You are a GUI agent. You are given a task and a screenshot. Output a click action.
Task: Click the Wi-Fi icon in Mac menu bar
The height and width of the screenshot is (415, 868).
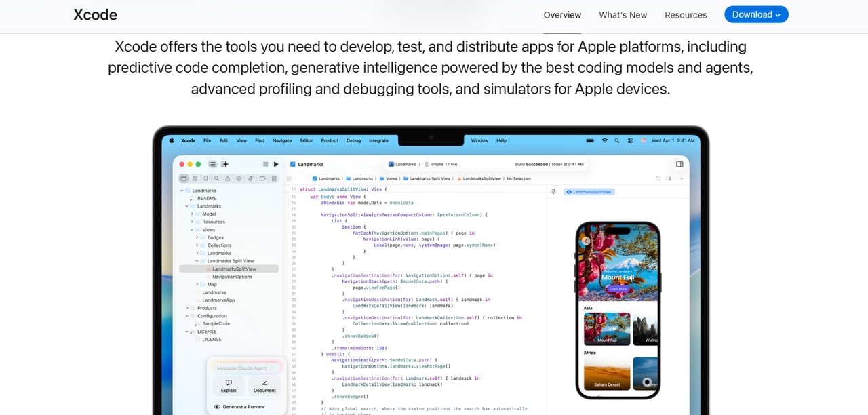604,140
